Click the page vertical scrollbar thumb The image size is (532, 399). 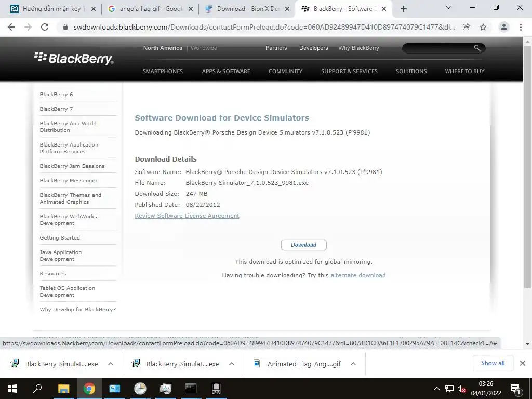tap(527, 166)
